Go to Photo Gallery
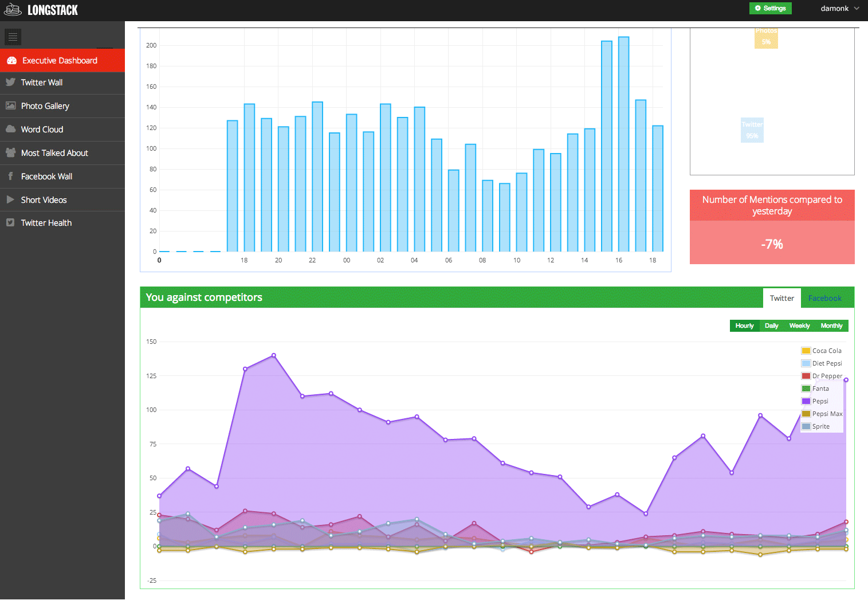Screen dimensions: 868x608 (62, 106)
